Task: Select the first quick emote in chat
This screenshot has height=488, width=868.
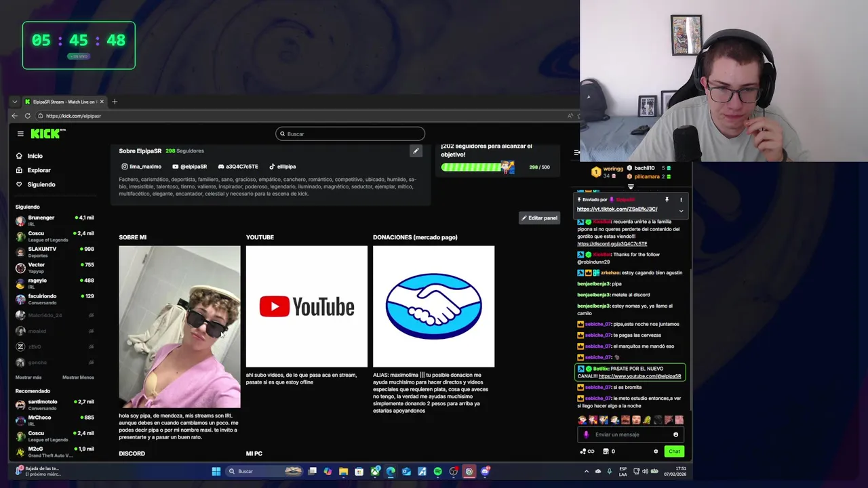Action: coord(582,420)
